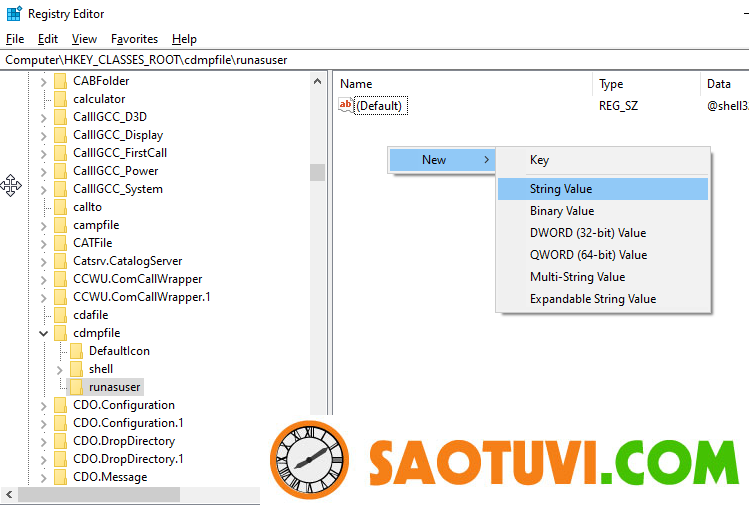The height and width of the screenshot is (505, 749).
Task: Expand the CDO.Configuration key
Action: pos(43,406)
